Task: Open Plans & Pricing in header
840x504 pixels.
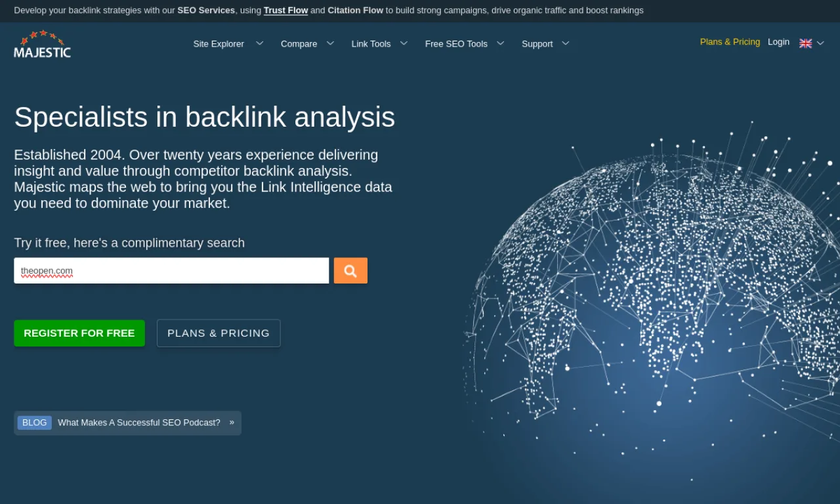Action: point(730,42)
